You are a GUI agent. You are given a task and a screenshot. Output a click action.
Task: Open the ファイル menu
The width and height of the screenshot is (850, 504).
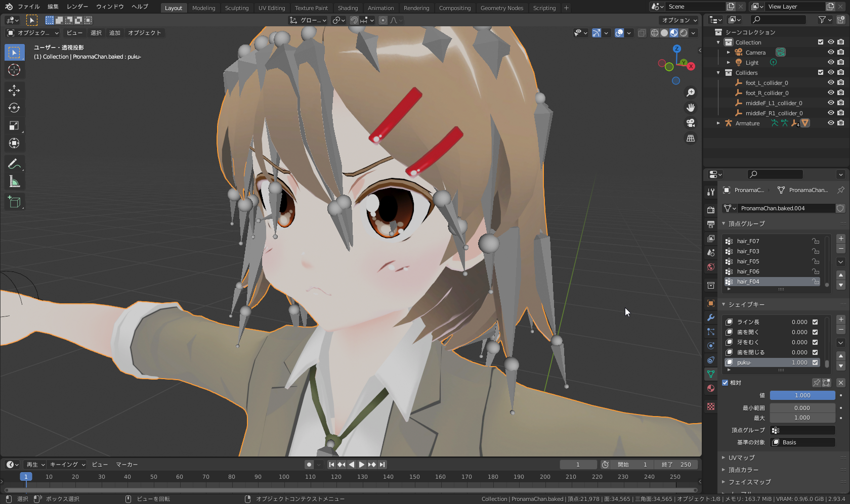[x=29, y=7]
